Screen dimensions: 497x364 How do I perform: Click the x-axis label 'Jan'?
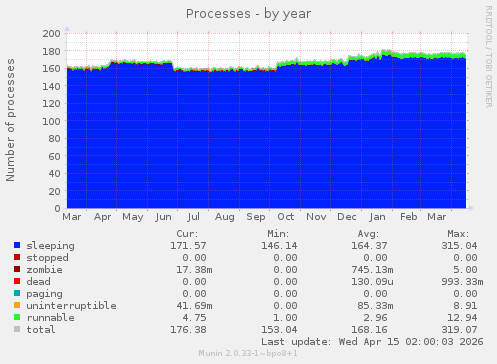coord(377,217)
